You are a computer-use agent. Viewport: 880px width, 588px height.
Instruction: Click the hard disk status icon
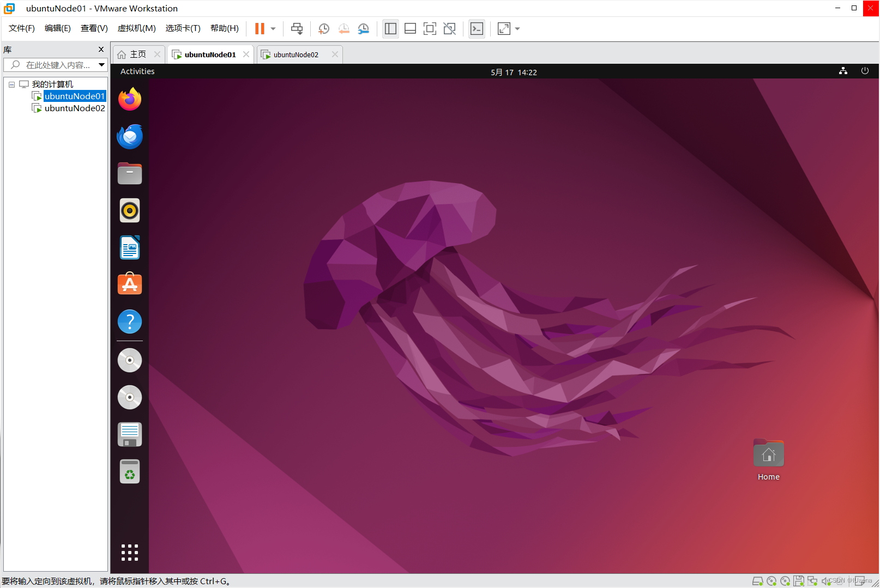click(757, 581)
